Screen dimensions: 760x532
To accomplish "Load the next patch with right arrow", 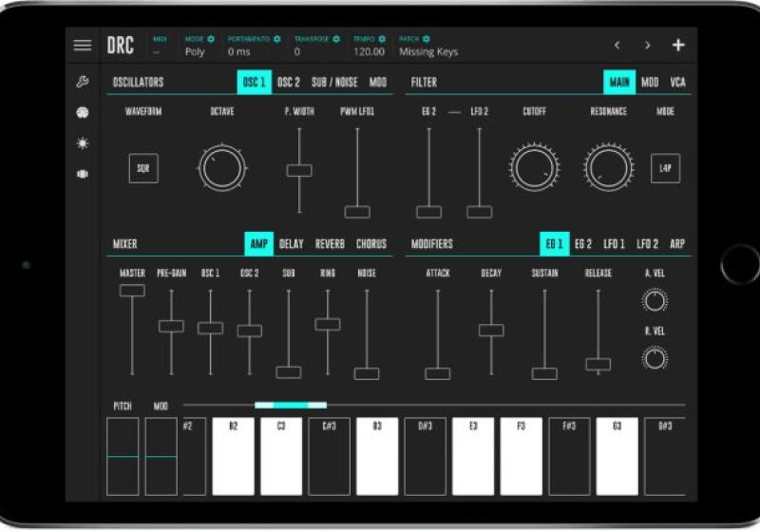I will click(648, 46).
